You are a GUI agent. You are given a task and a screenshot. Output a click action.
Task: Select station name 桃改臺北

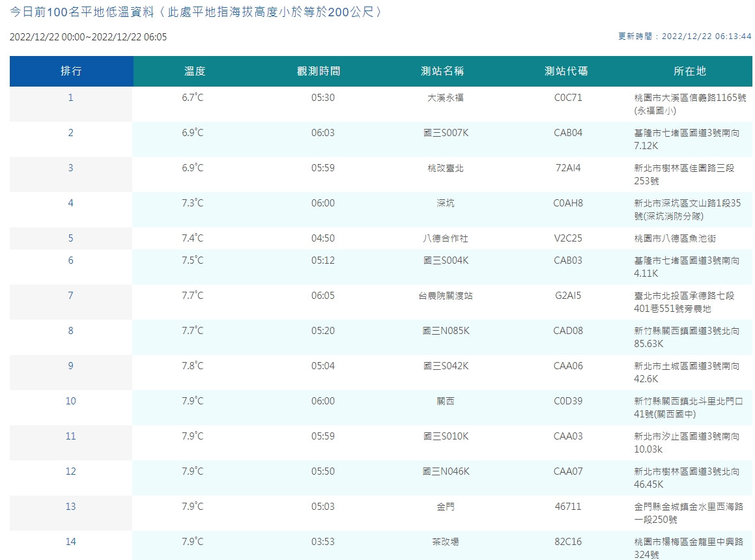(446, 168)
